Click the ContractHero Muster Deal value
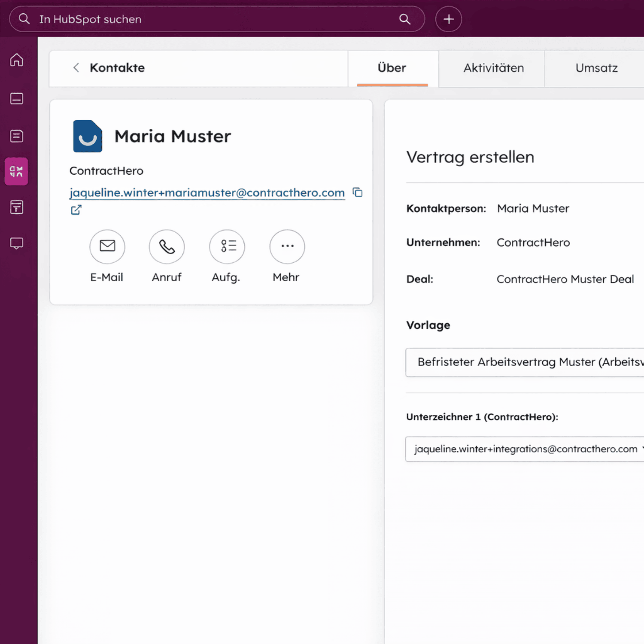 coord(565,279)
